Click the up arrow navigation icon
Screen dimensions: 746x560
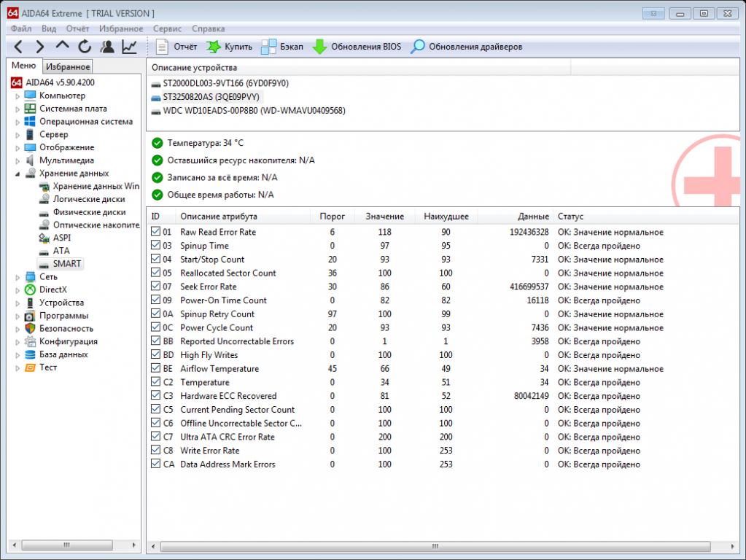pos(62,46)
